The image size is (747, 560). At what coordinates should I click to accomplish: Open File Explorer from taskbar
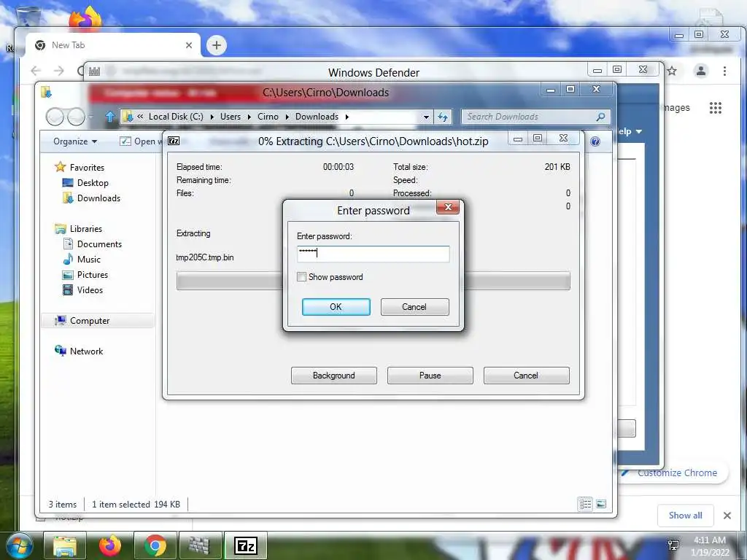point(65,545)
